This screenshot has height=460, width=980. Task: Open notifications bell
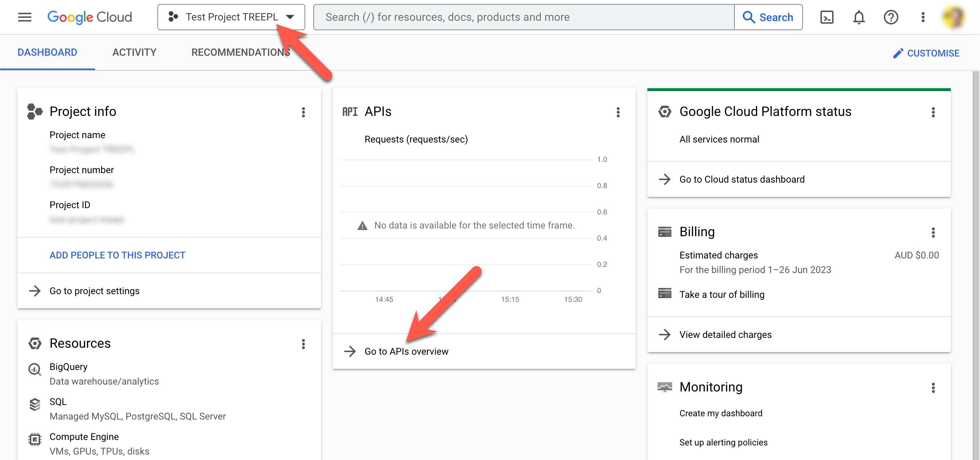pyautogui.click(x=859, y=17)
